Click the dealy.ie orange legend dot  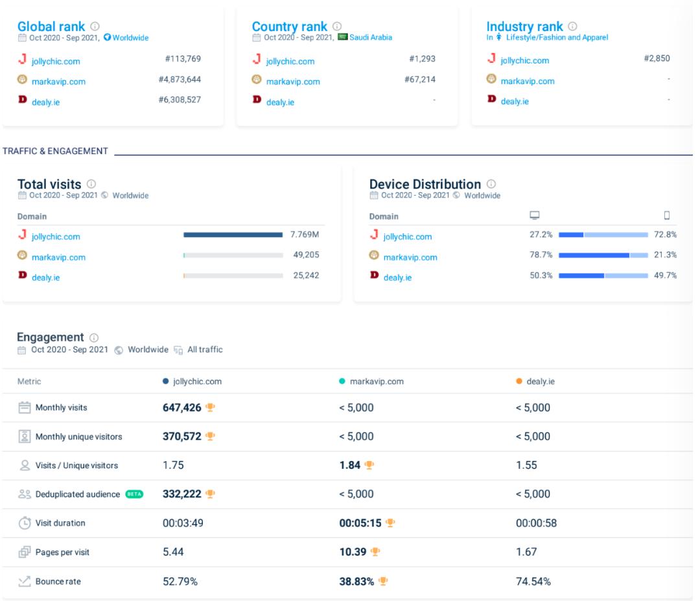point(519,381)
